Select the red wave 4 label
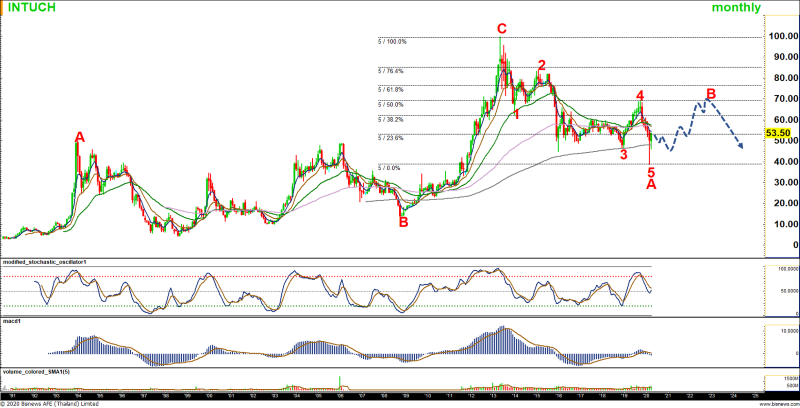The width and height of the screenshot is (800, 408). click(640, 96)
